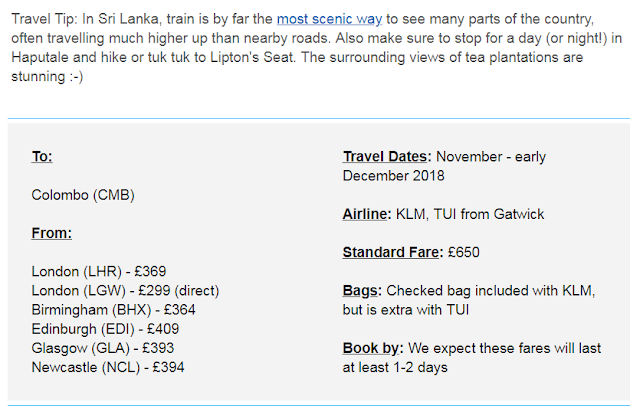Click the London (LGW) £299 direct fare
The height and width of the screenshot is (412, 640).
click(125, 291)
